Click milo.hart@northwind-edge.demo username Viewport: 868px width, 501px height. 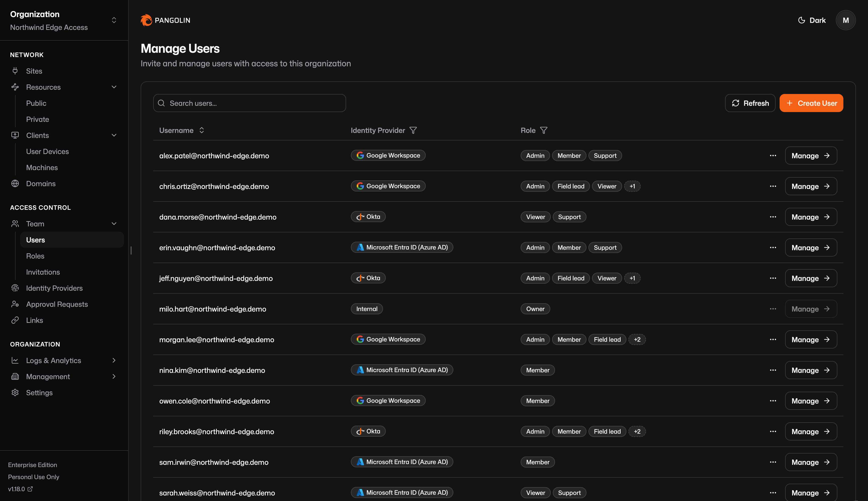[x=212, y=309]
